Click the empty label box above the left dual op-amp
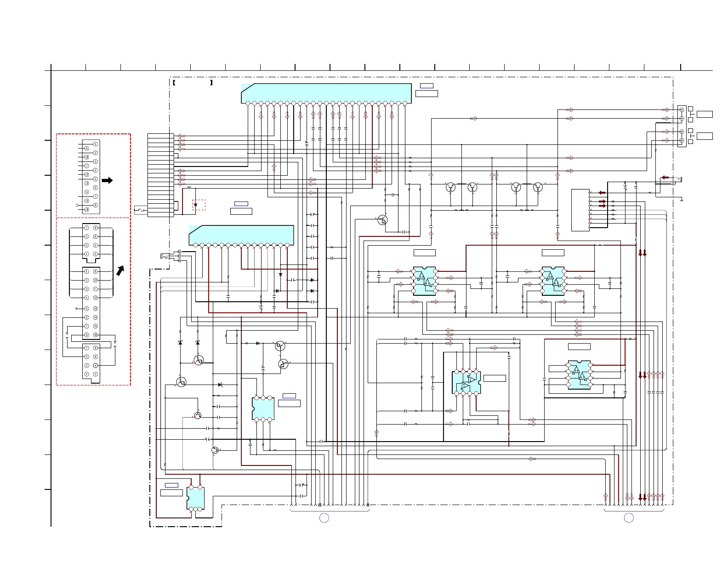 [x=424, y=253]
